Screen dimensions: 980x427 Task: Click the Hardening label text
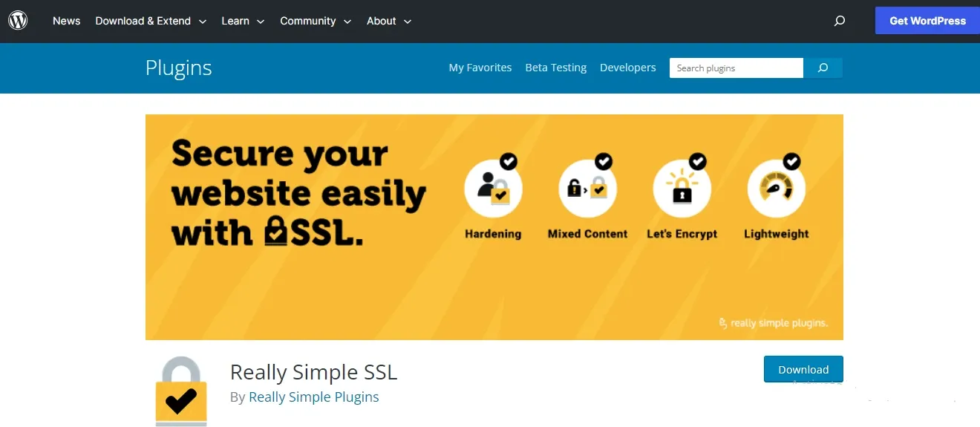coord(493,234)
